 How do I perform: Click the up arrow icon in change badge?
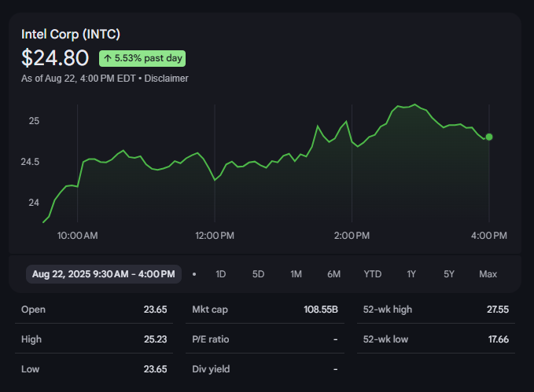pos(108,59)
